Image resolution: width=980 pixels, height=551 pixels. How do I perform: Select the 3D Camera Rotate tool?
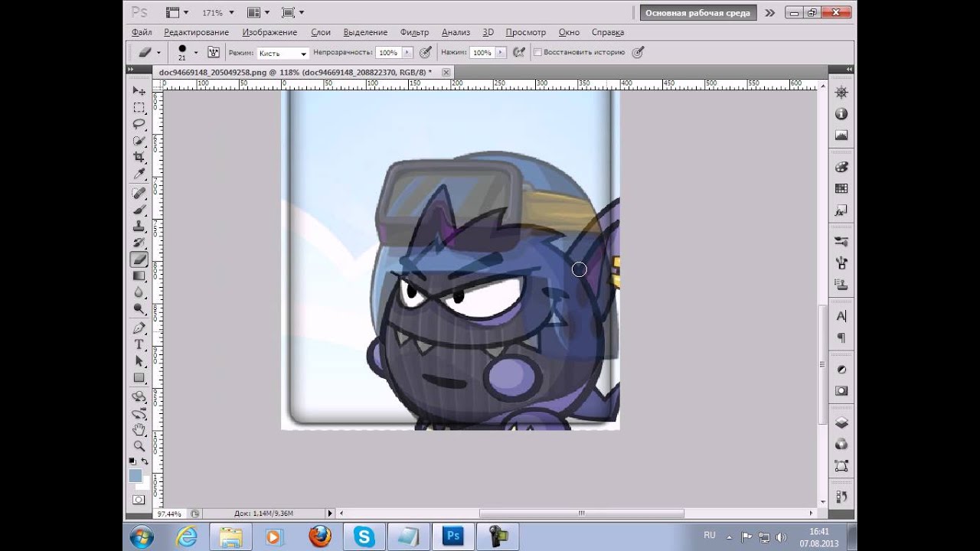tap(139, 413)
